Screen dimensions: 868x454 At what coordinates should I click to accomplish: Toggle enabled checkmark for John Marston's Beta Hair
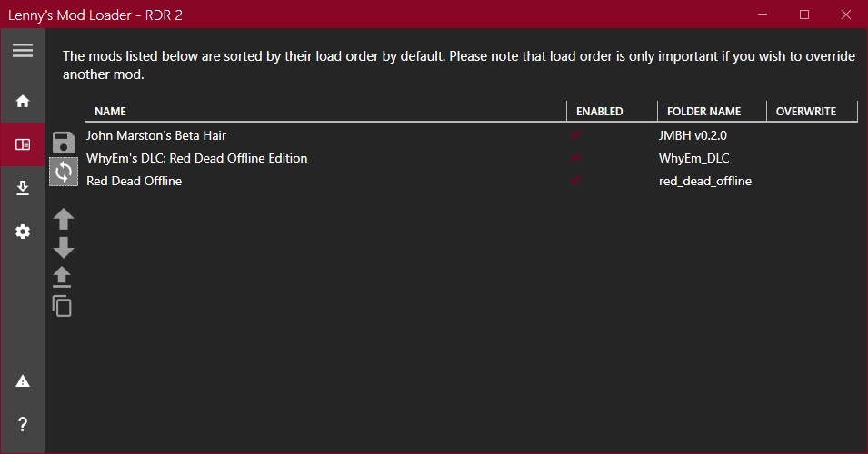coord(576,135)
